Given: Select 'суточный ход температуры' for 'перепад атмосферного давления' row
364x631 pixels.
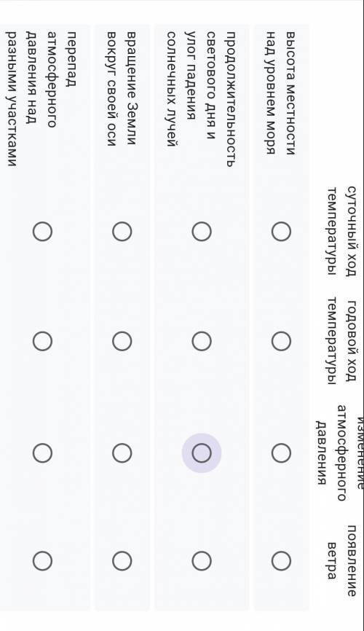Looking at the screenshot, I should [42, 232].
